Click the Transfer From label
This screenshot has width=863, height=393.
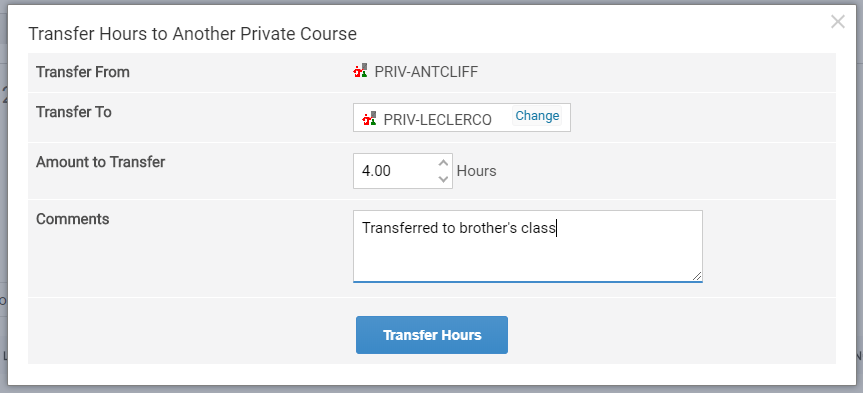point(83,72)
